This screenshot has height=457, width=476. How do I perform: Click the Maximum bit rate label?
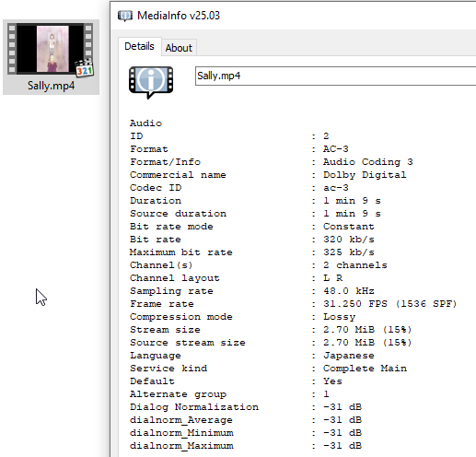click(181, 252)
